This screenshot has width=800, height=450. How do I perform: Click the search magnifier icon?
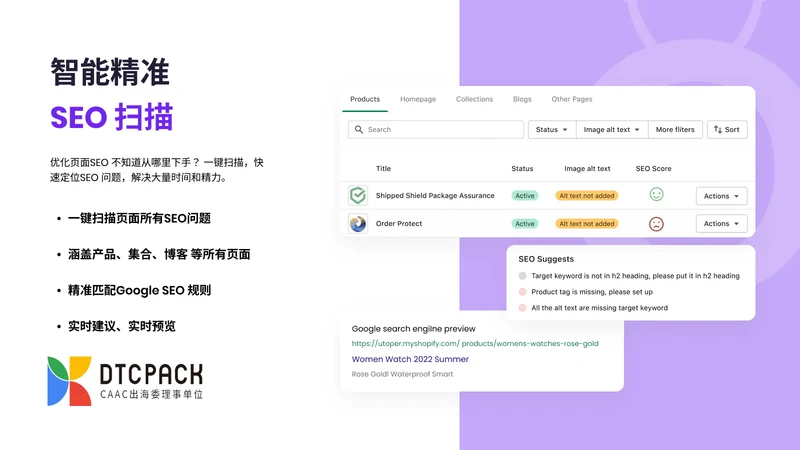click(359, 130)
